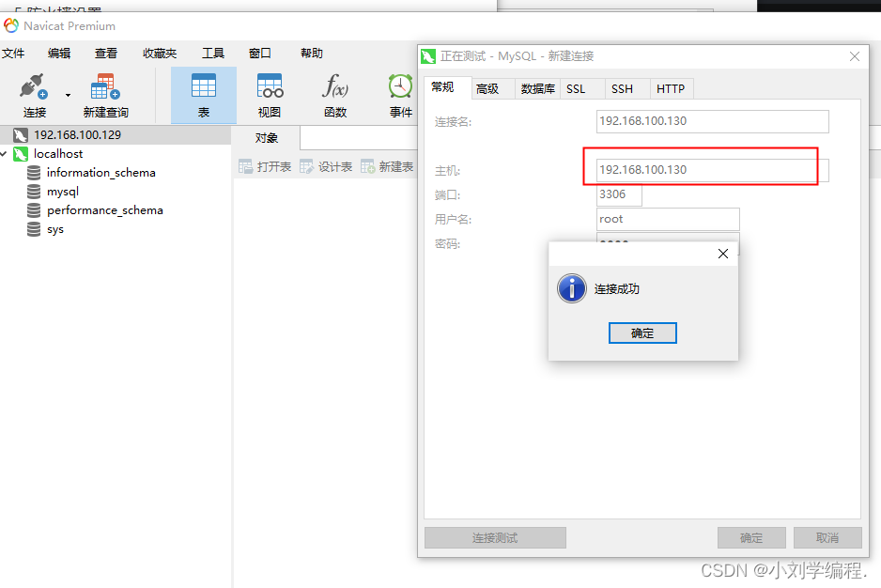The image size is (881, 588).
Task: Switch to the 数据库 tab
Action: tap(537, 89)
